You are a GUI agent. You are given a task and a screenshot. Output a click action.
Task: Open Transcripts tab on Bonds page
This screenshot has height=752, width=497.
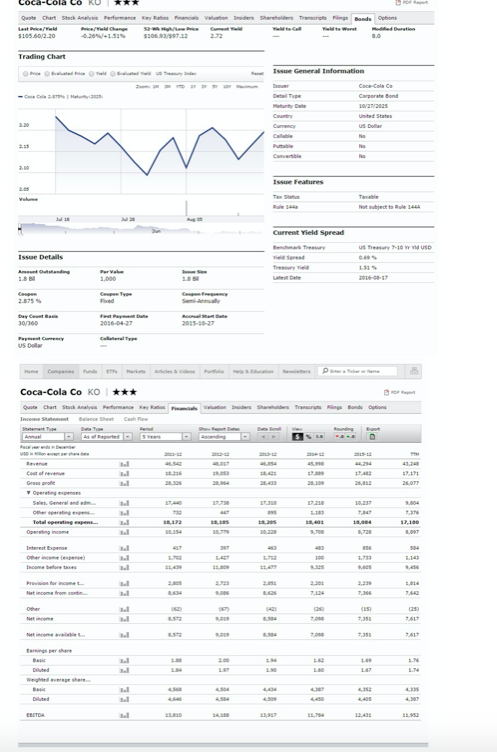pos(313,18)
